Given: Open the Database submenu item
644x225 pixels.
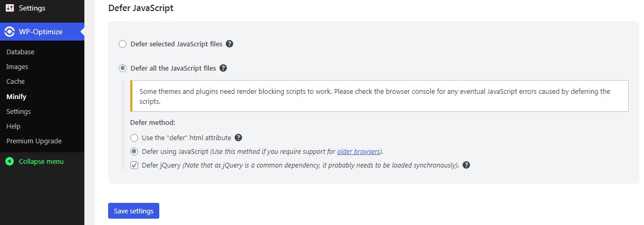Looking at the screenshot, I should click(x=20, y=52).
